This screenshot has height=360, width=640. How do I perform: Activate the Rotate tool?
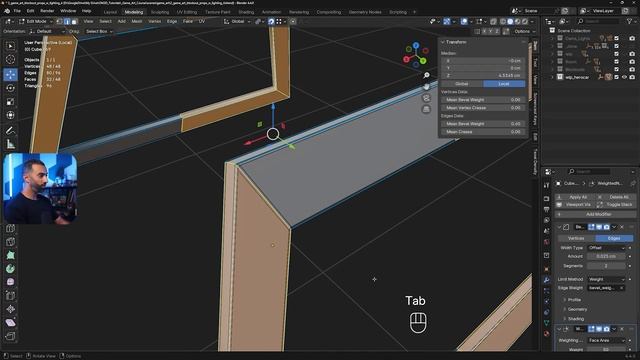click(x=10, y=88)
